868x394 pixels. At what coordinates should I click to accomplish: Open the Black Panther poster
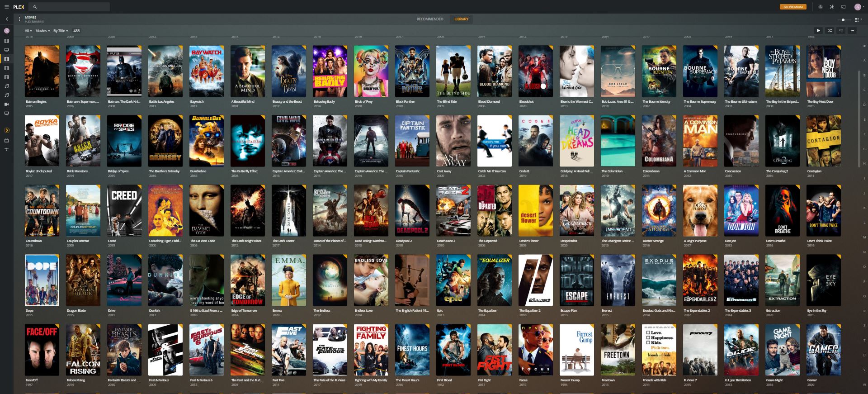pyautogui.click(x=412, y=71)
